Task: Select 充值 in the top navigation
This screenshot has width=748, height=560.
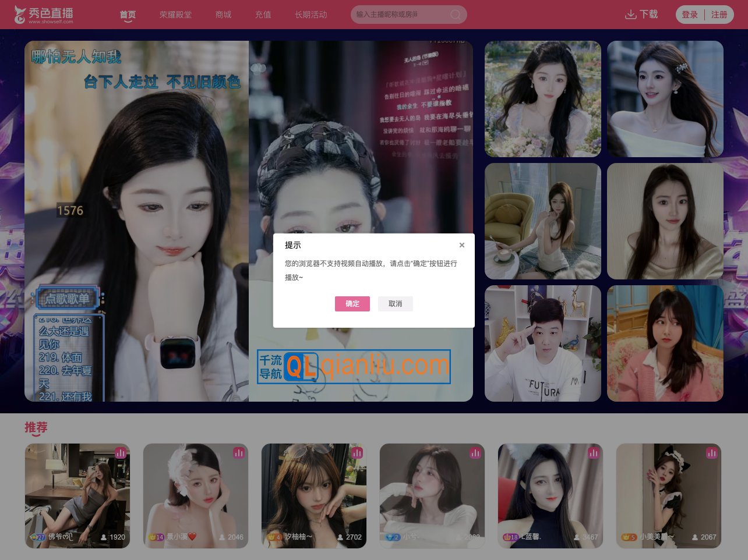Action: point(263,15)
